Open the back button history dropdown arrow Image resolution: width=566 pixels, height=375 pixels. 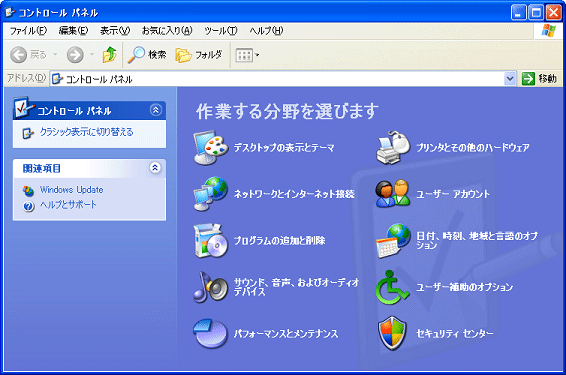click(x=55, y=55)
